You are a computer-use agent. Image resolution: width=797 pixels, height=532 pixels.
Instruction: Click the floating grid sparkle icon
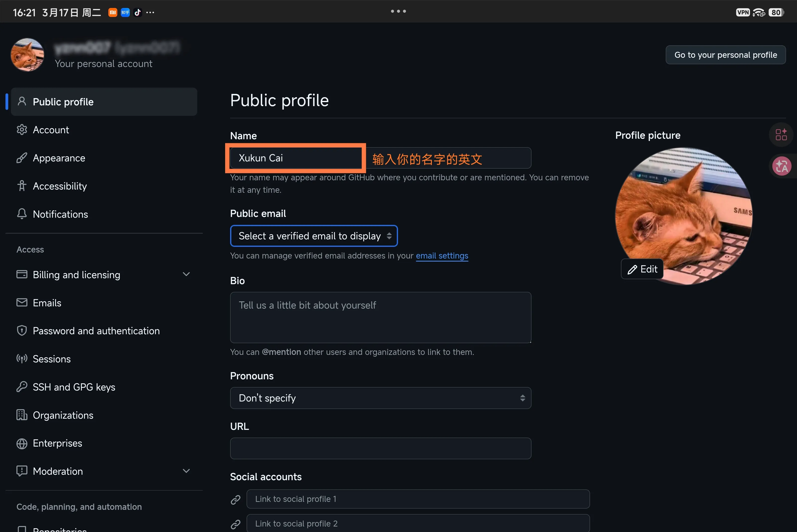click(781, 134)
